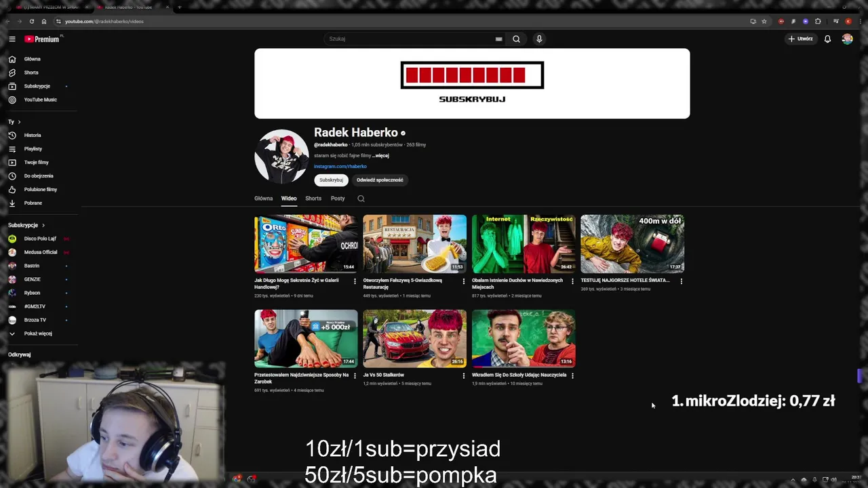Image resolution: width=868 pixels, height=488 pixels.
Task: Open Medusa Official subscription channel
Action: coord(39,252)
